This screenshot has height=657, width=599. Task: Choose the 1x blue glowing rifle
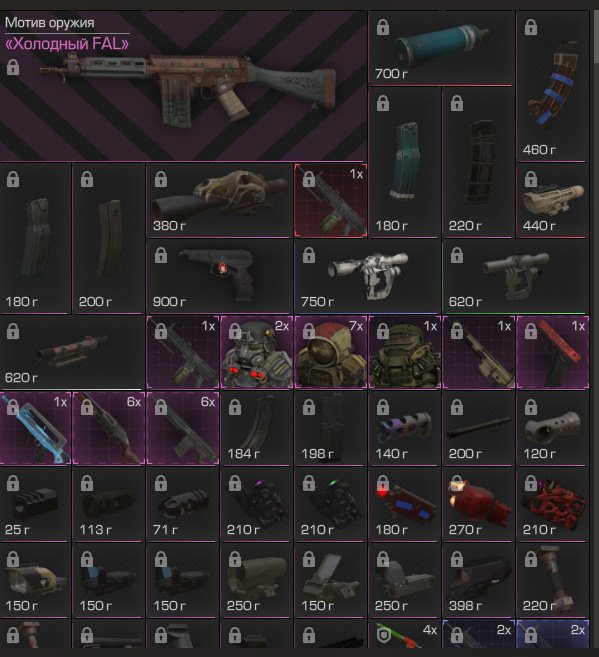click(x=35, y=428)
